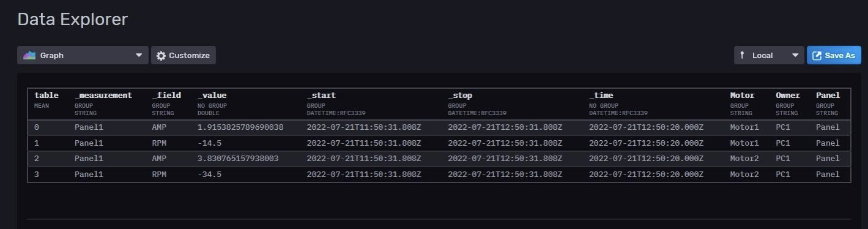Sort by the Motor column header
The image size is (868, 229).
pyautogui.click(x=743, y=96)
